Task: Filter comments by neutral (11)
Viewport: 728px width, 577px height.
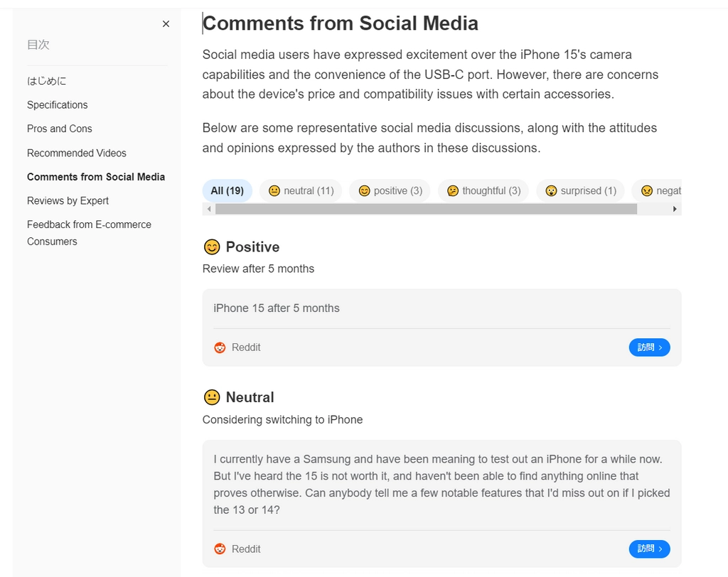Action: coord(301,190)
